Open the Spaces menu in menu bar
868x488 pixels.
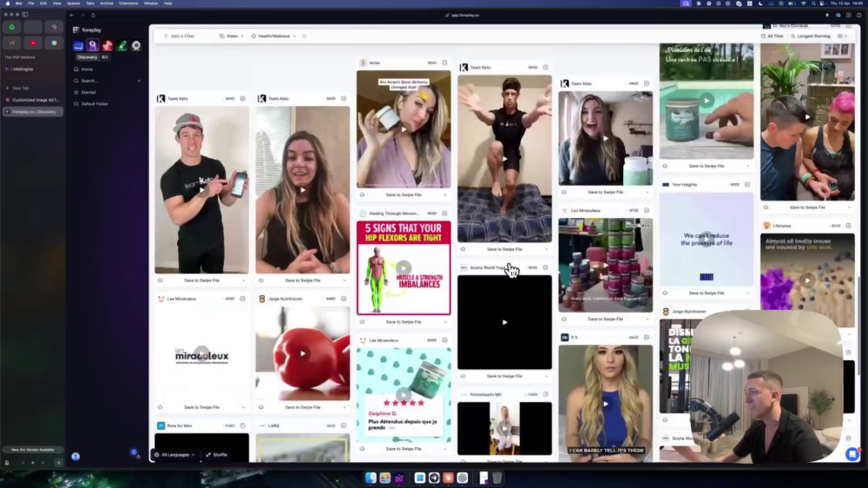(73, 3)
